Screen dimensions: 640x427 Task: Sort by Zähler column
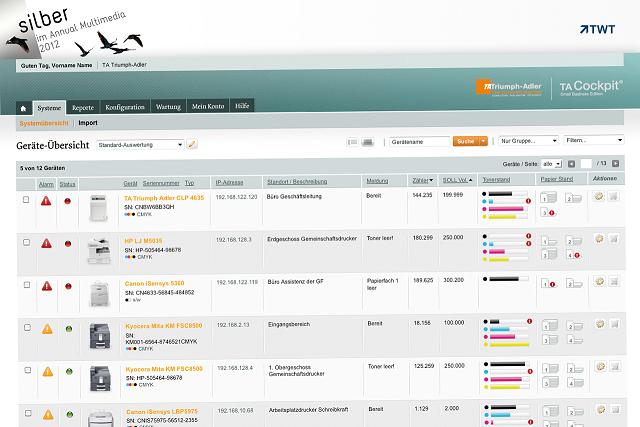422,180
